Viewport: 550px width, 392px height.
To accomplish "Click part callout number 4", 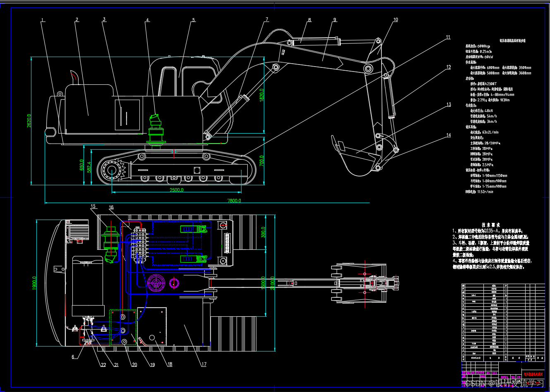I will tap(147, 20).
